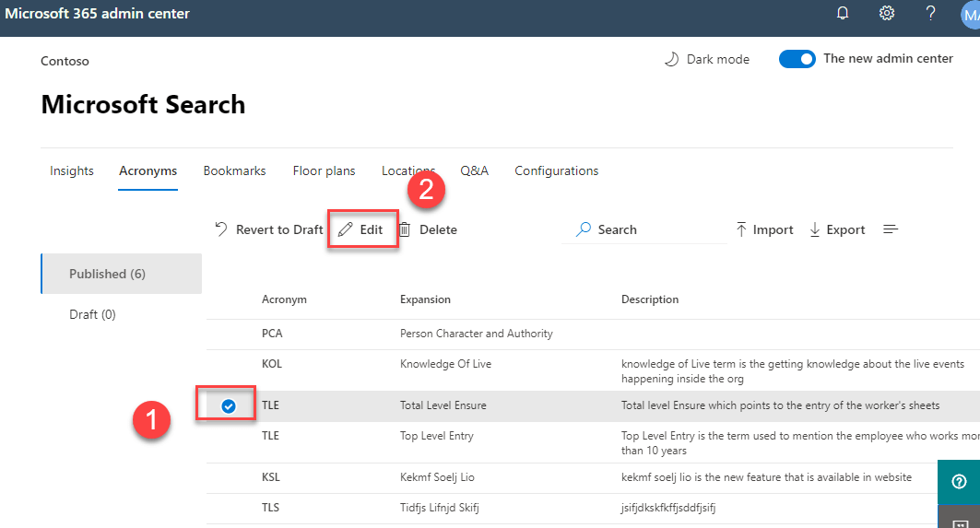Open the notifications bell icon
This screenshot has width=980, height=528.
[x=843, y=13]
